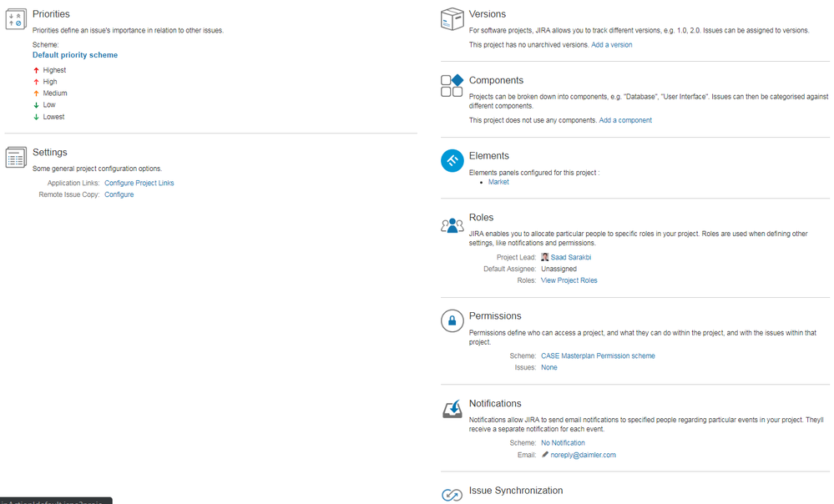Click the Components squares icon
This screenshot has width=834, height=504.
(452, 86)
